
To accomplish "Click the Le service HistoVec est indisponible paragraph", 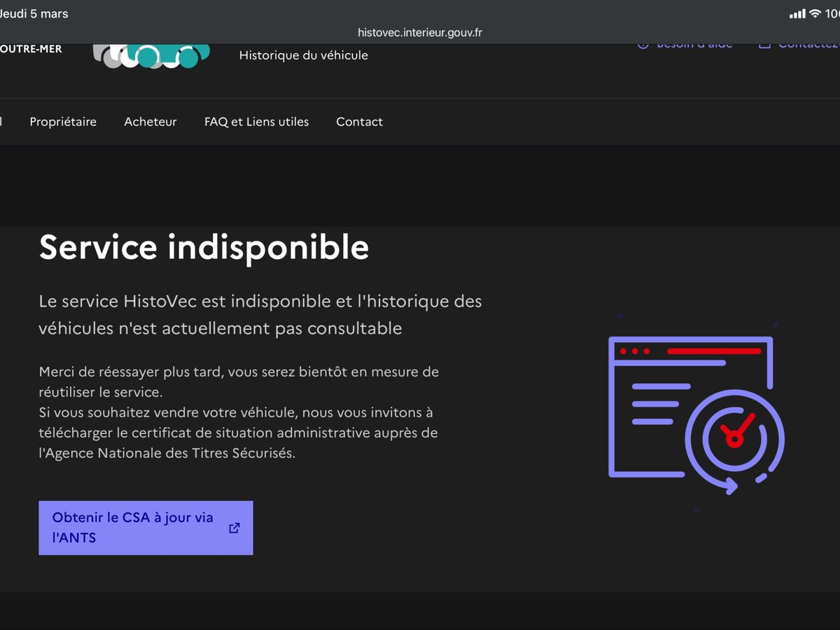I will (x=260, y=314).
